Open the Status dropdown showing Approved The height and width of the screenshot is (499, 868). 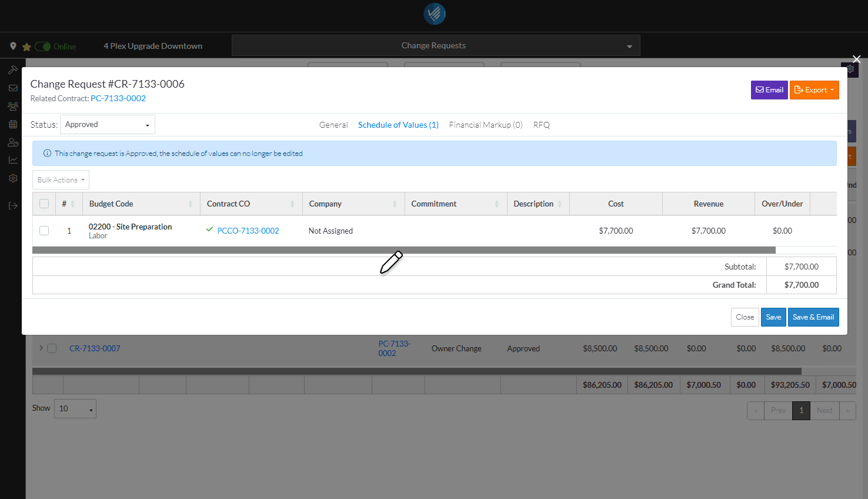click(x=108, y=125)
